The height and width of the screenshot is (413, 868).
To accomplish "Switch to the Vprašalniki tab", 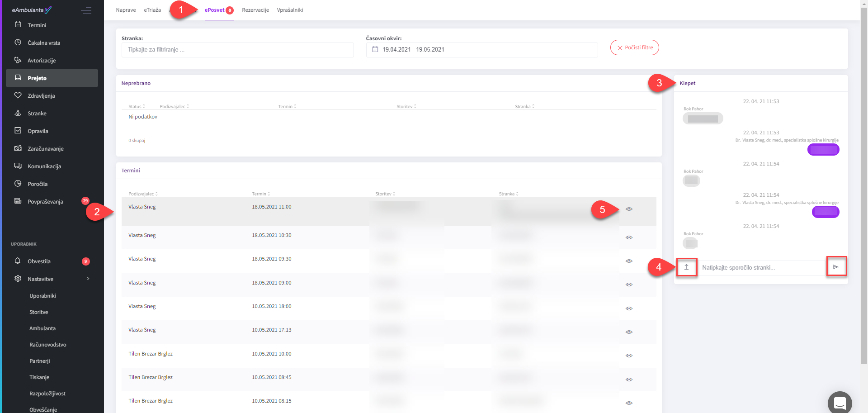I will [290, 10].
